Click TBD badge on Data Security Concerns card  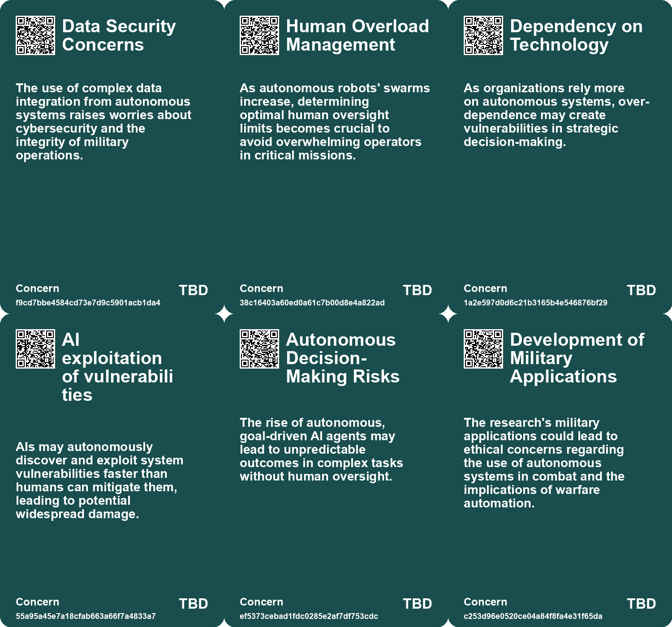(x=194, y=290)
